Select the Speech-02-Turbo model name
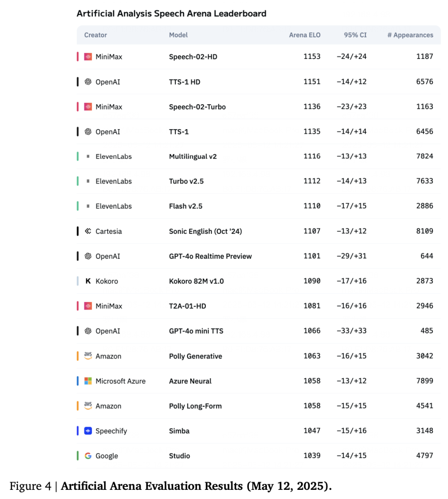 [197, 107]
